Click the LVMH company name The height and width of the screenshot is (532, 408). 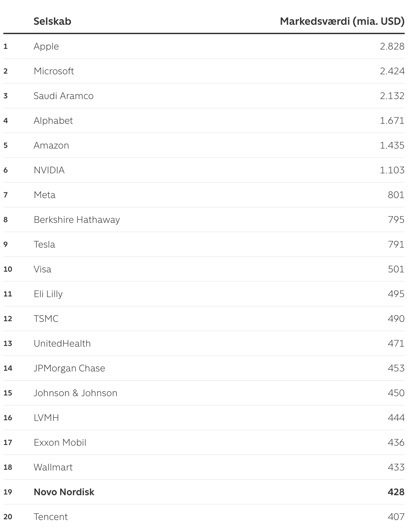(46, 418)
